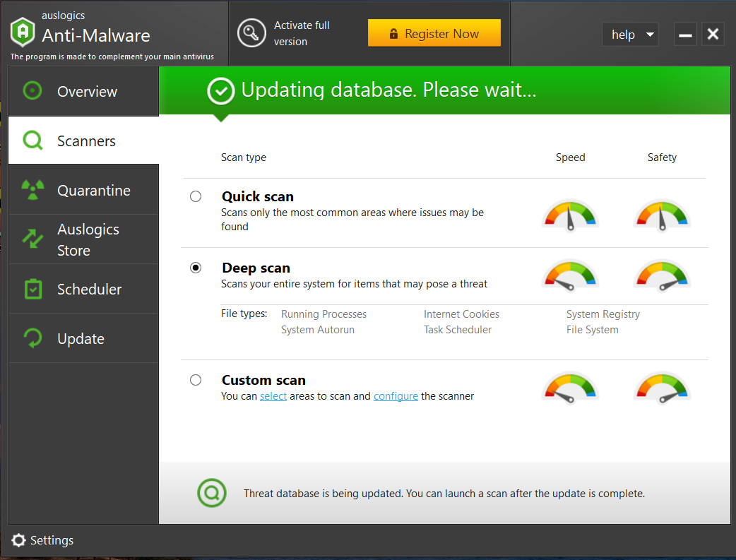Click the Quick scan speed gauge
736x560 pixels.
[570, 216]
